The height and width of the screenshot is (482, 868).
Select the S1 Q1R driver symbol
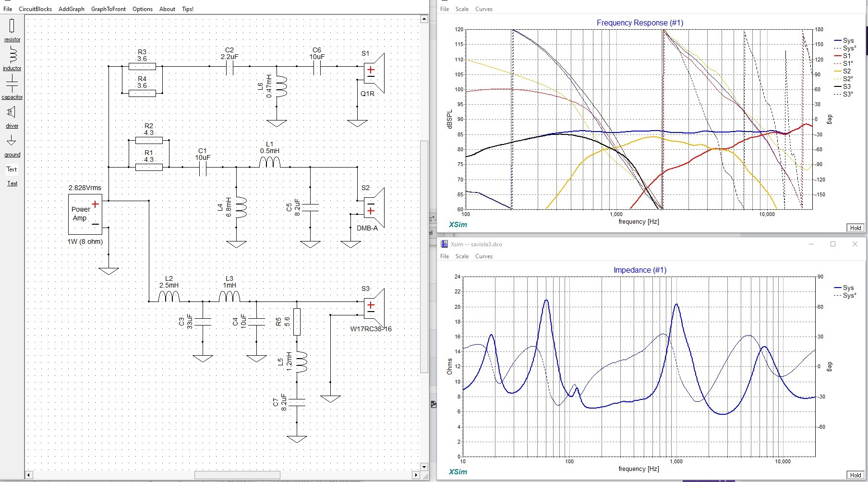[x=374, y=73]
